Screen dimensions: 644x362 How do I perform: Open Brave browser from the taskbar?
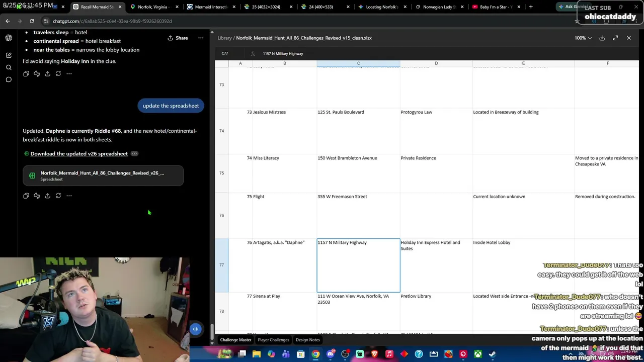click(x=374, y=354)
